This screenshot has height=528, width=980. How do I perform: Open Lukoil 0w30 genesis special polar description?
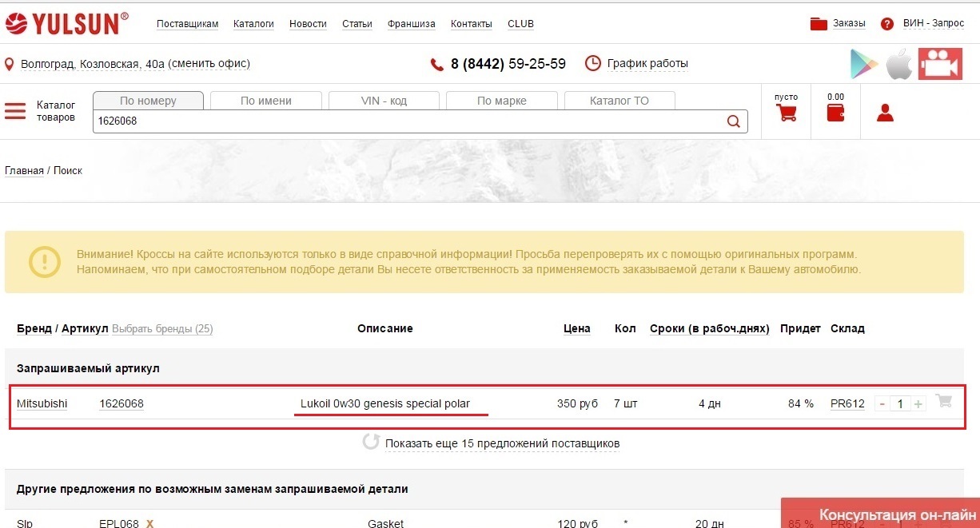tap(385, 404)
